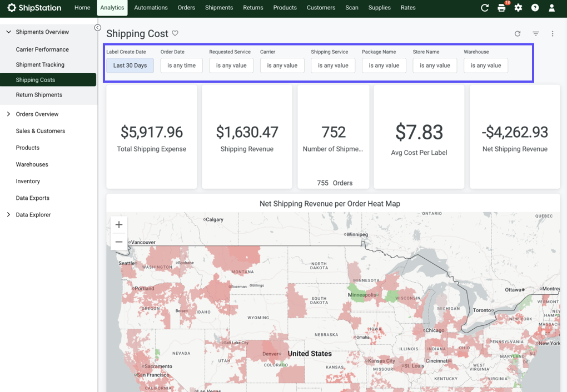
Task: Open Carrier Performance report
Action: click(x=42, y=49)
